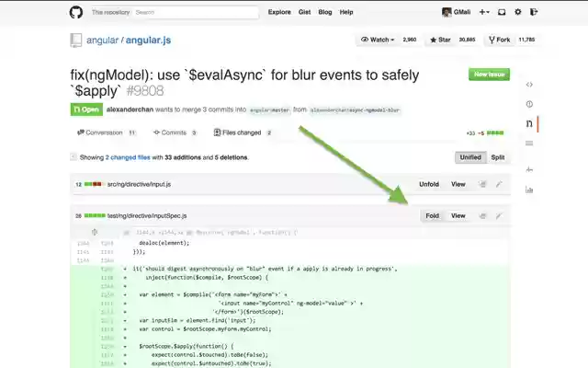Click the 'dealoc(element);' code line
The image size is (588, 368).
[x=164, y=243]
